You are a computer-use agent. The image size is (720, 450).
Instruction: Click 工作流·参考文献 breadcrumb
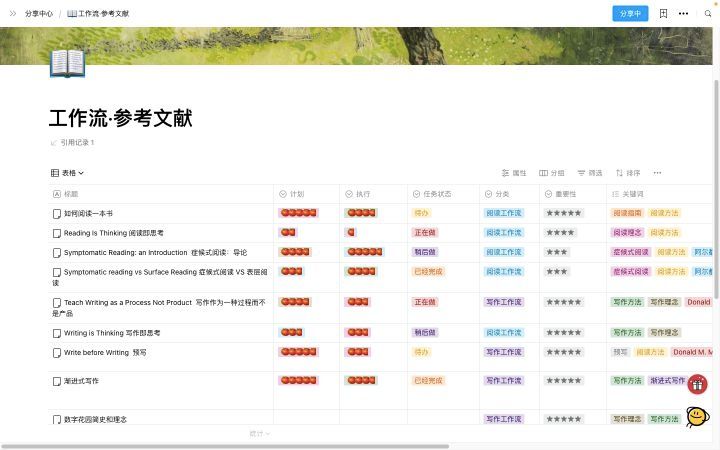tap(98, 13)
